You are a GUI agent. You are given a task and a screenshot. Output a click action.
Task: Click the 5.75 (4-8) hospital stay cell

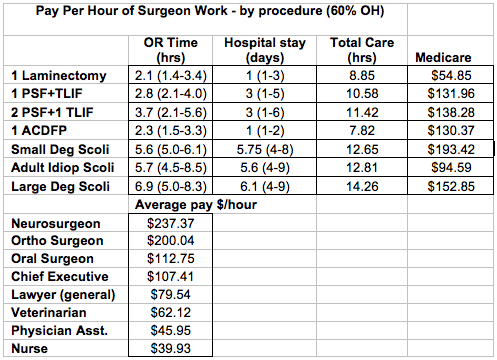265,149
